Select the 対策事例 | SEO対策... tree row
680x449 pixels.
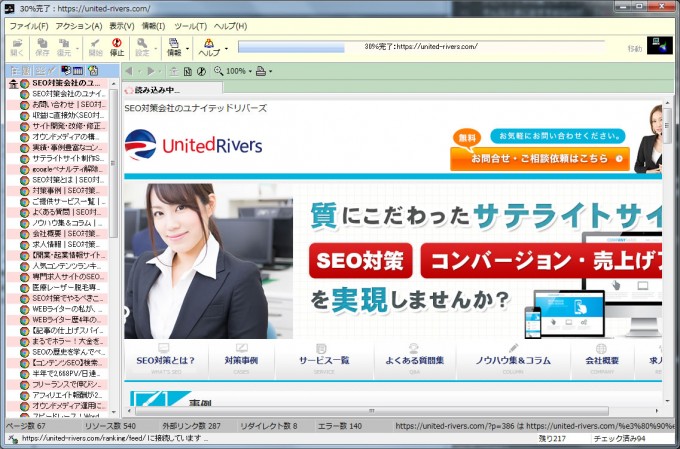pyautogui.click(x=67, y=190)
